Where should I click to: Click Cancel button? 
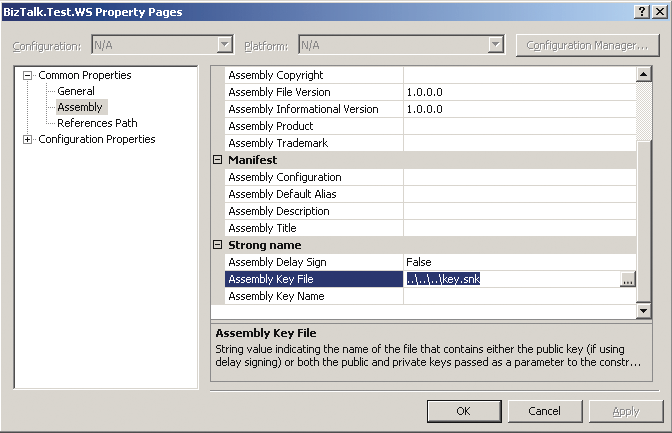[x=545, y=411]
